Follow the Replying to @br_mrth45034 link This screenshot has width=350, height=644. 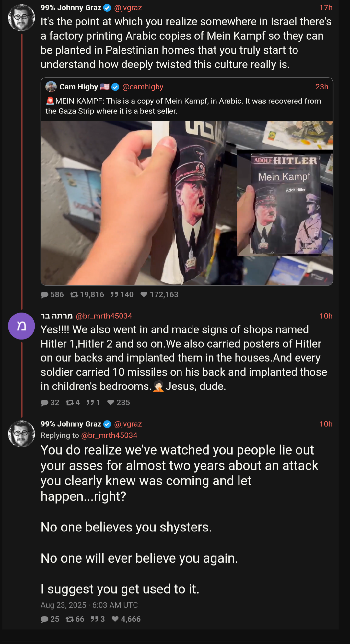click(109, 435)
